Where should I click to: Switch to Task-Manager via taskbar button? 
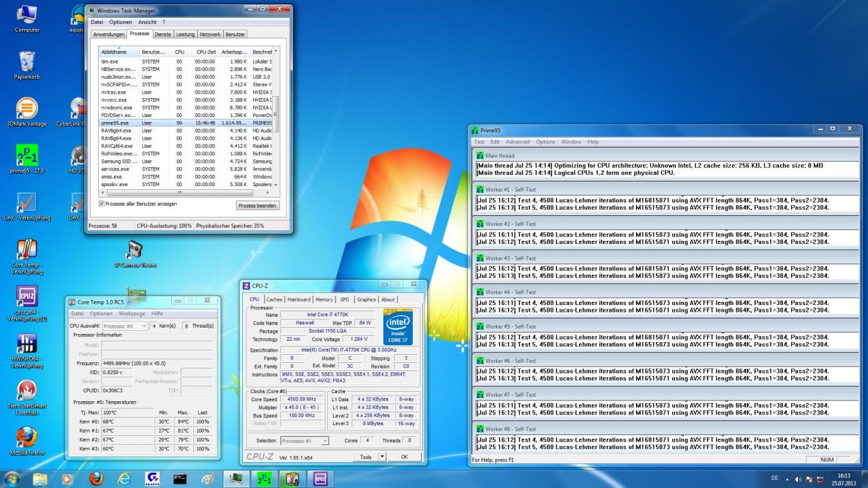click(x=237, y=479)
